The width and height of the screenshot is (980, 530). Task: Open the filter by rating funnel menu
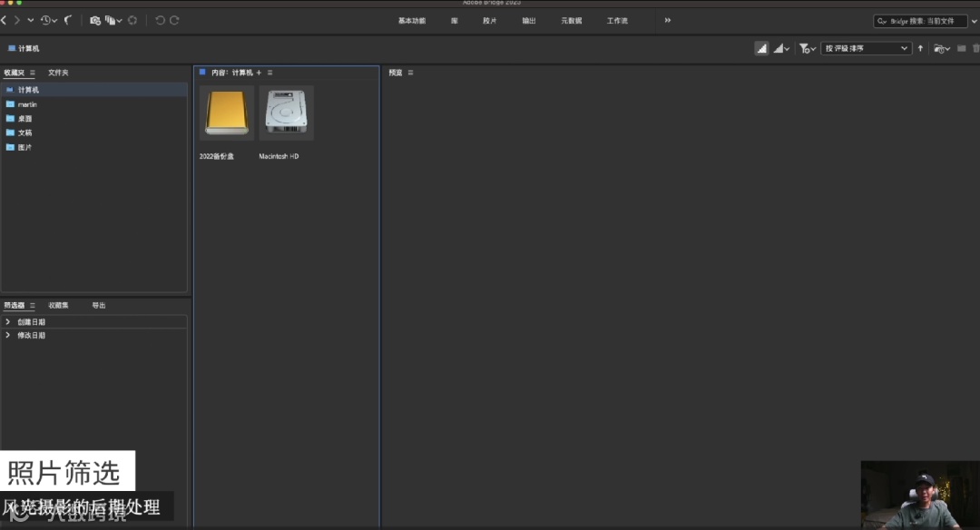(x=807, y=48)
